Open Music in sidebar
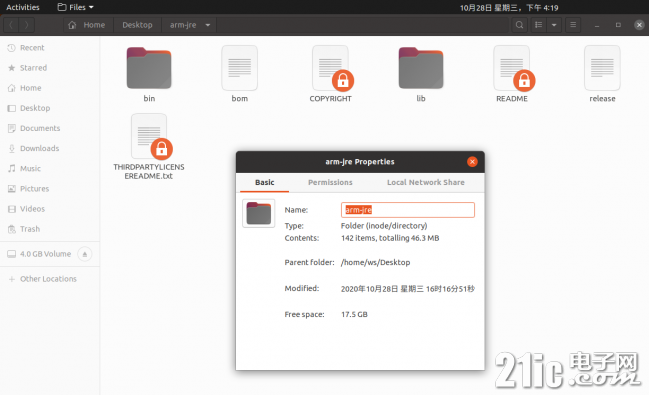The height and width of the screenshot is (395, 649). 50,169
